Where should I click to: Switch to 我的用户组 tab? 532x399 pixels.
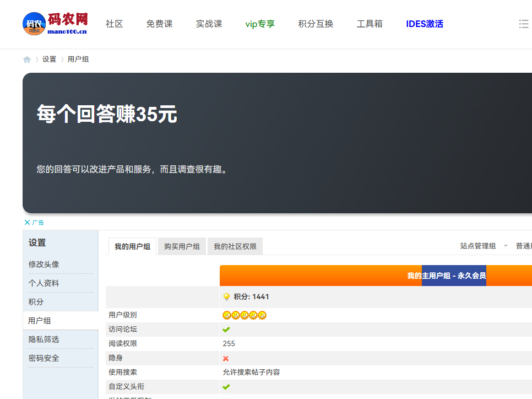tap(132, 246)
